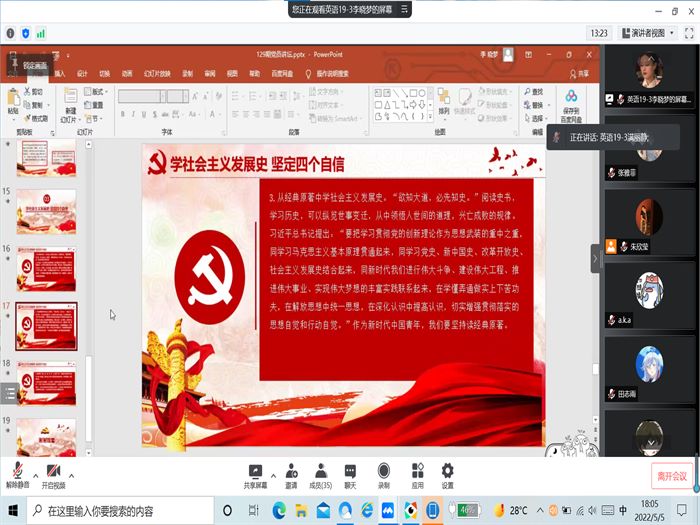Click the Tell Me search (操作说明搜索) box
This screenshot has height=525, width=700.
[x=327, y=74]
